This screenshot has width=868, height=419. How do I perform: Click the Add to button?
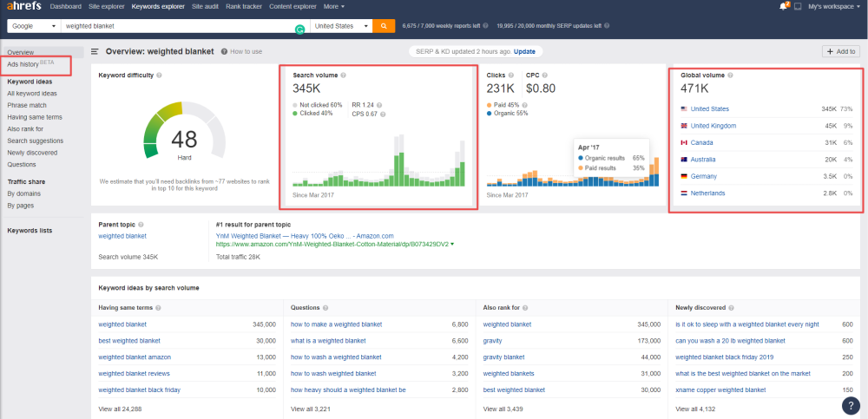[840, 52]
